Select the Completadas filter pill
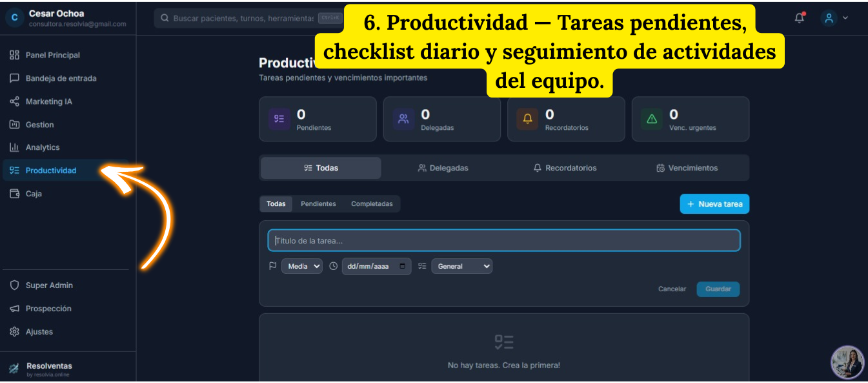Screen dimensions: 868x383 point(372,203)
